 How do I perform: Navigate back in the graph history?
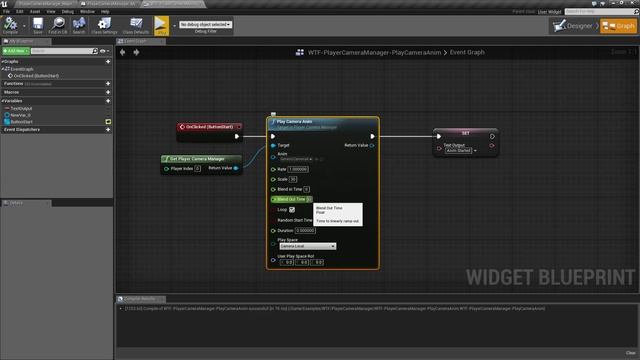[x=123, y=52]
